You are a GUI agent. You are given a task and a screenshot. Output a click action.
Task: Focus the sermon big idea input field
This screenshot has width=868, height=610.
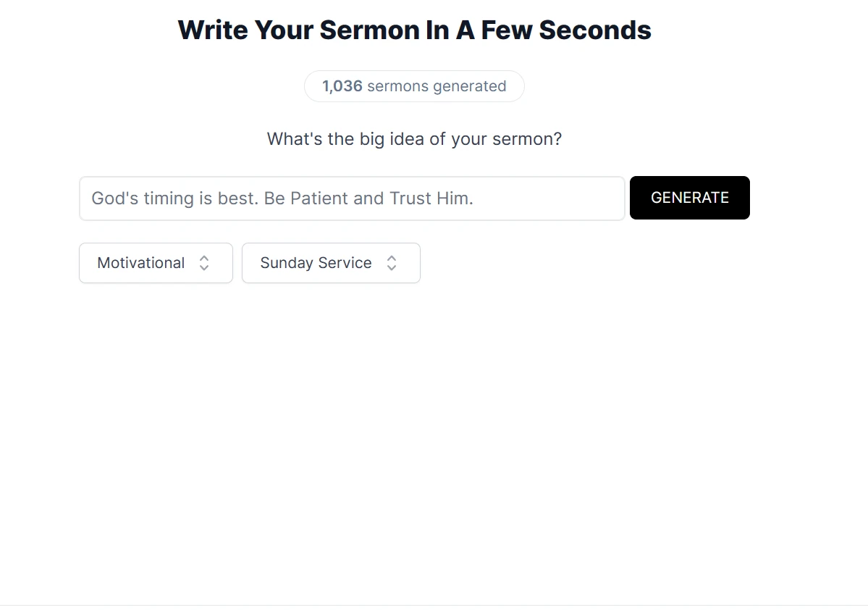pyautogui.click(x=352, y=199)
